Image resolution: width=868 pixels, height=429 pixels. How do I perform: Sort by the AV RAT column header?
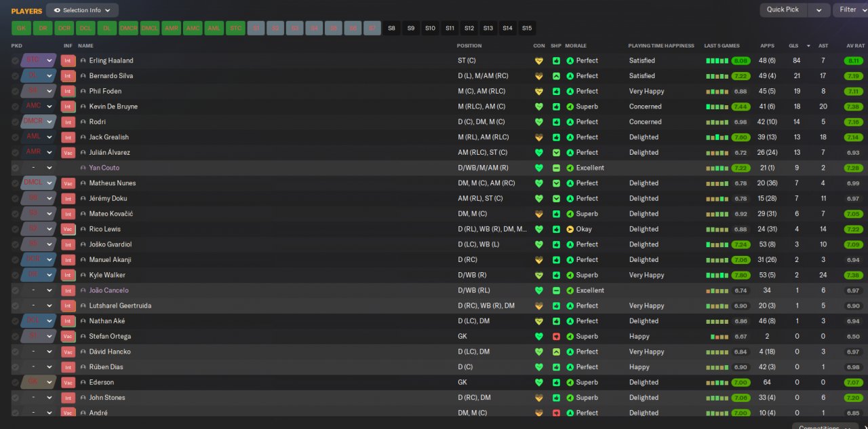(x=855, y=45)
